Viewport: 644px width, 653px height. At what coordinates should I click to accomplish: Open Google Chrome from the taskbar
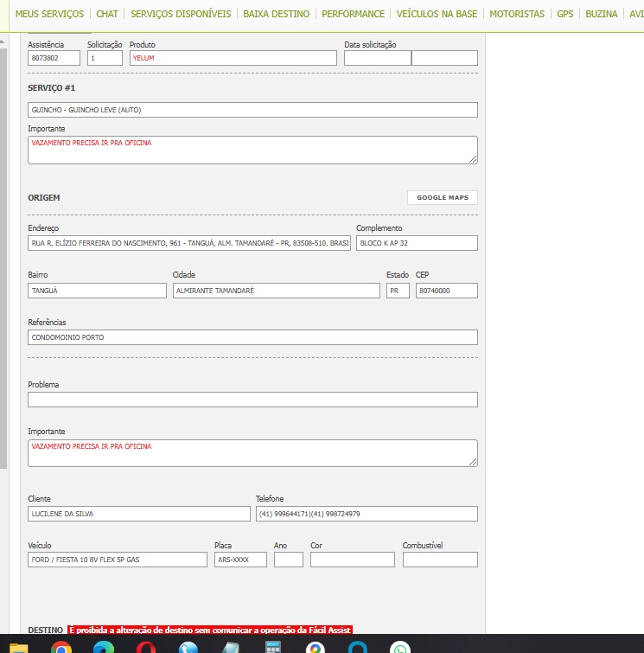[x=61, y=648]
